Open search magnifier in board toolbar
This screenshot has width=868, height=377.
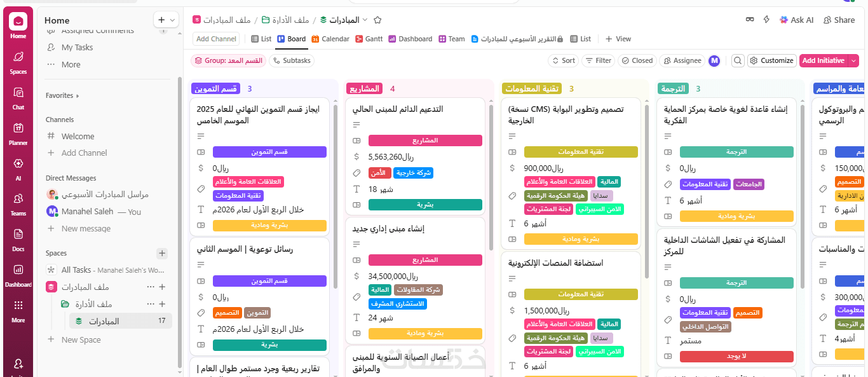(x=738, y=60)
